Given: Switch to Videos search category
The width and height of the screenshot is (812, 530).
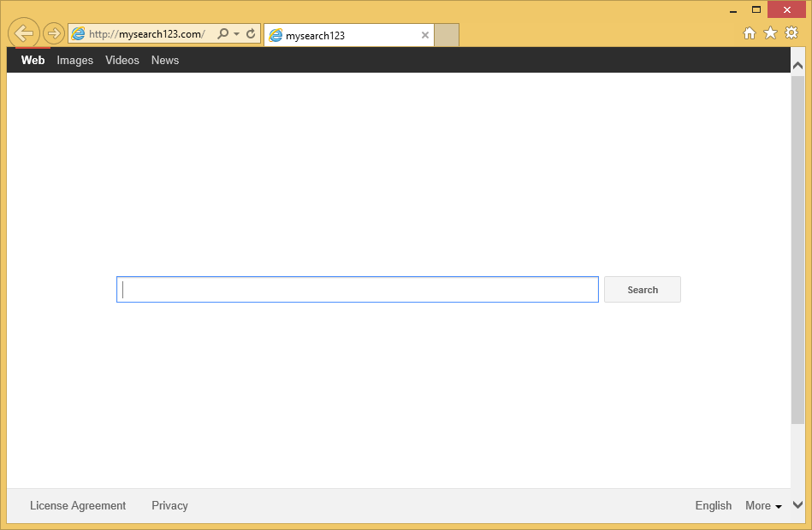Looking at the screenshot, I should [122, 61].
